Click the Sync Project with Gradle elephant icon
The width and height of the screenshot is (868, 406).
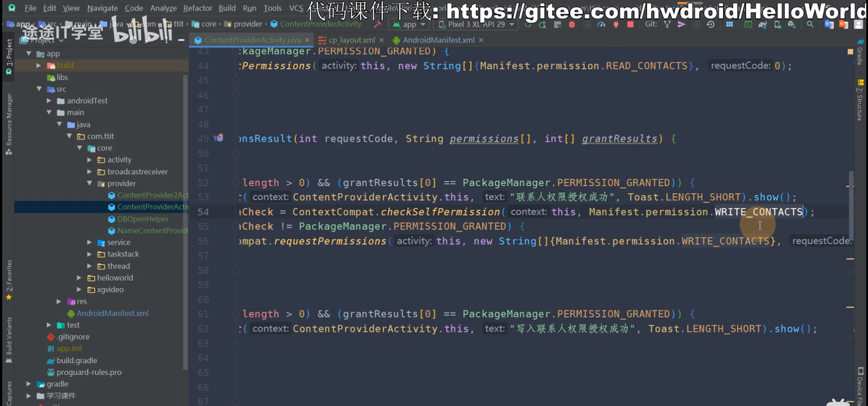[762, 24]
